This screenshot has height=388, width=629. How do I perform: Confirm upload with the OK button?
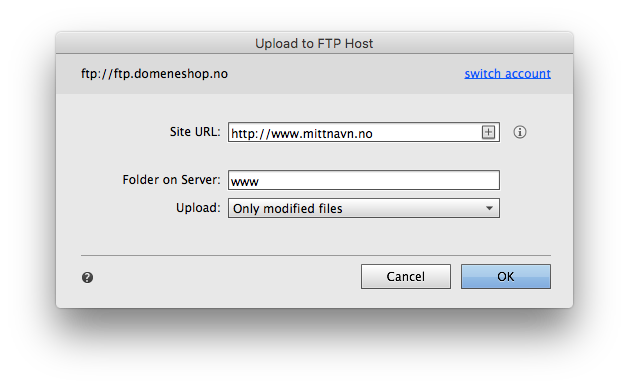click(506, 276)
